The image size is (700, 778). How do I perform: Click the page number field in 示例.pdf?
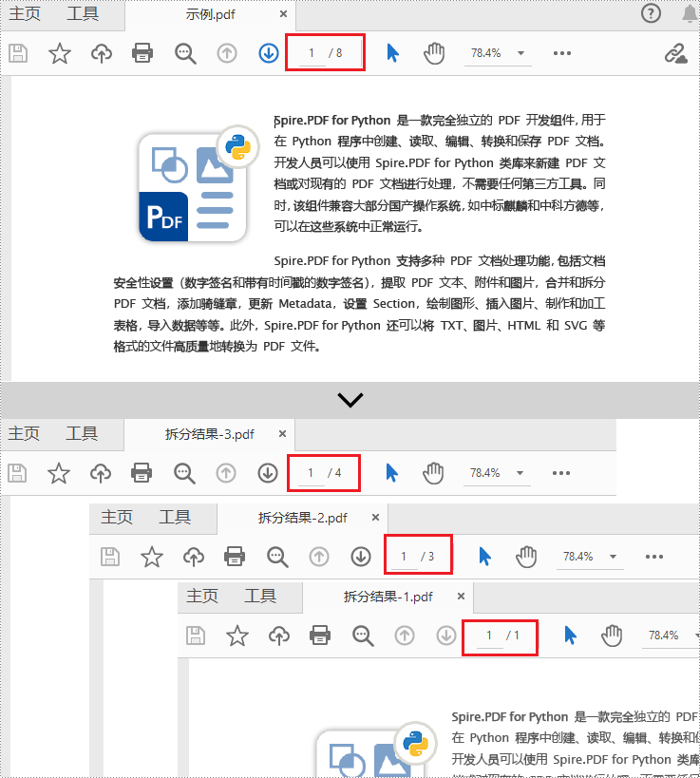point(312,53)
